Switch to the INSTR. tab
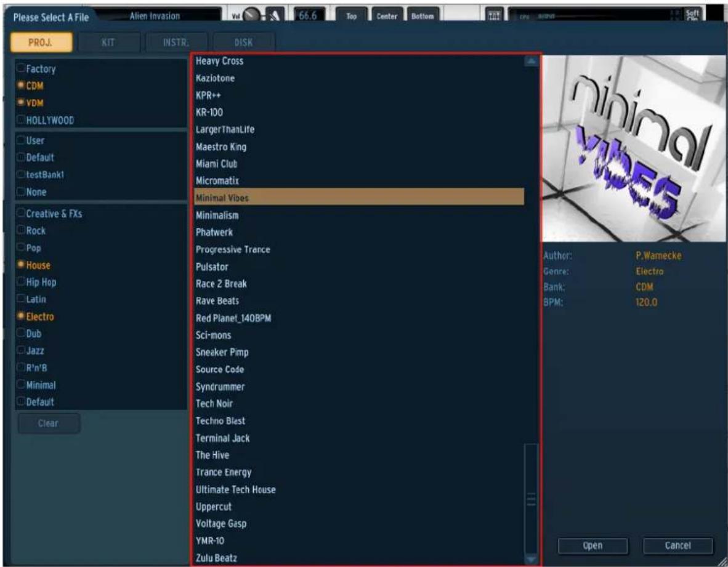Viewport: 728px width, 567px height. [176, 42]
